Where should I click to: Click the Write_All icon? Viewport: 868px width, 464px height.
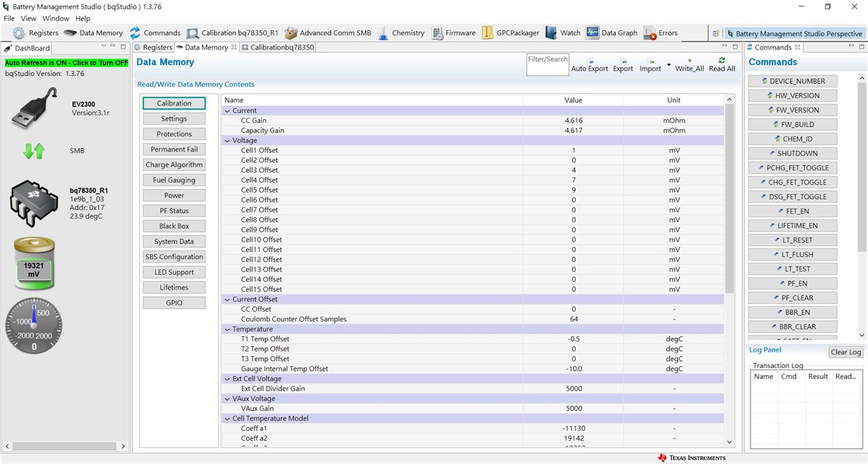[x=689, y=61]
